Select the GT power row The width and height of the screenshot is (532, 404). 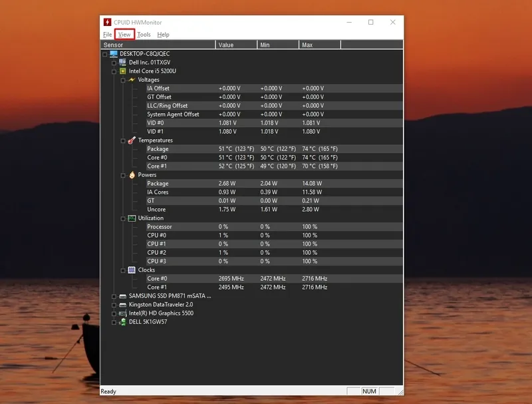[274, 200]
